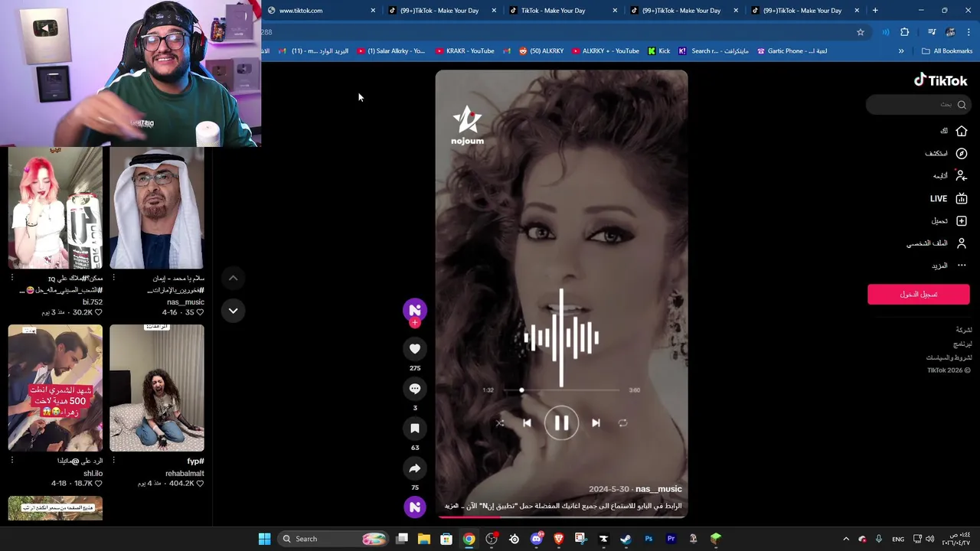Click the search magnifier in TikTok search box
The width and height of the screenshot is (980, 551).
click(962, 105)
